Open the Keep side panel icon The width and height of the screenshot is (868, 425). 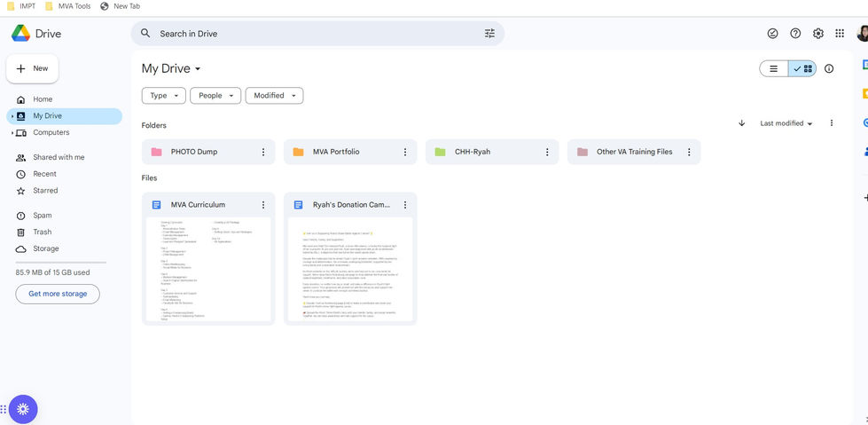[x=864, y=93]
